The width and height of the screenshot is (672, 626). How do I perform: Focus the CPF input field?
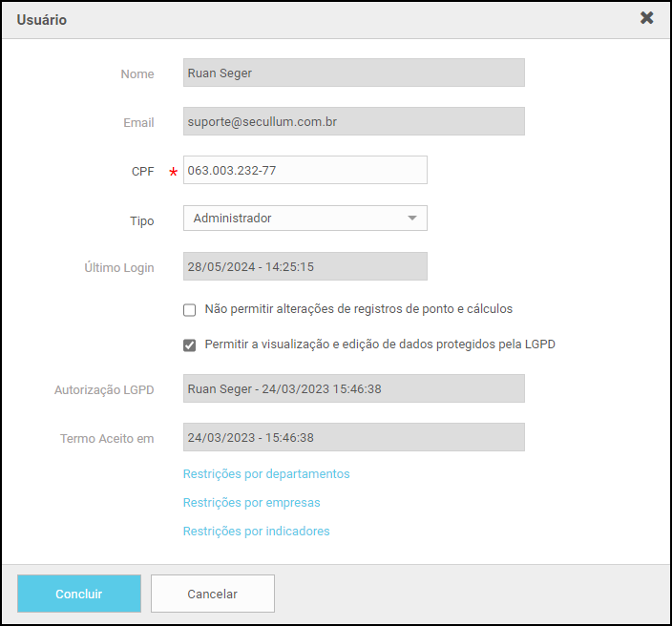click(x=304, y=170)
